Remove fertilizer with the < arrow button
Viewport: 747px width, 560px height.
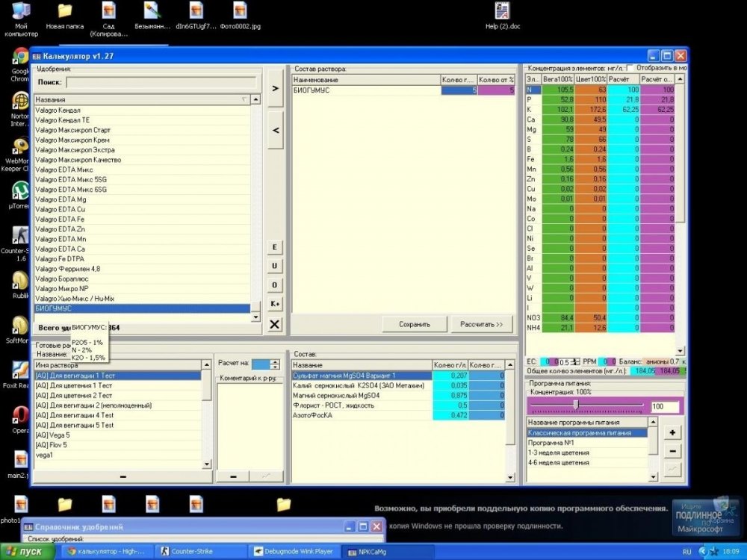coord(275,131)
